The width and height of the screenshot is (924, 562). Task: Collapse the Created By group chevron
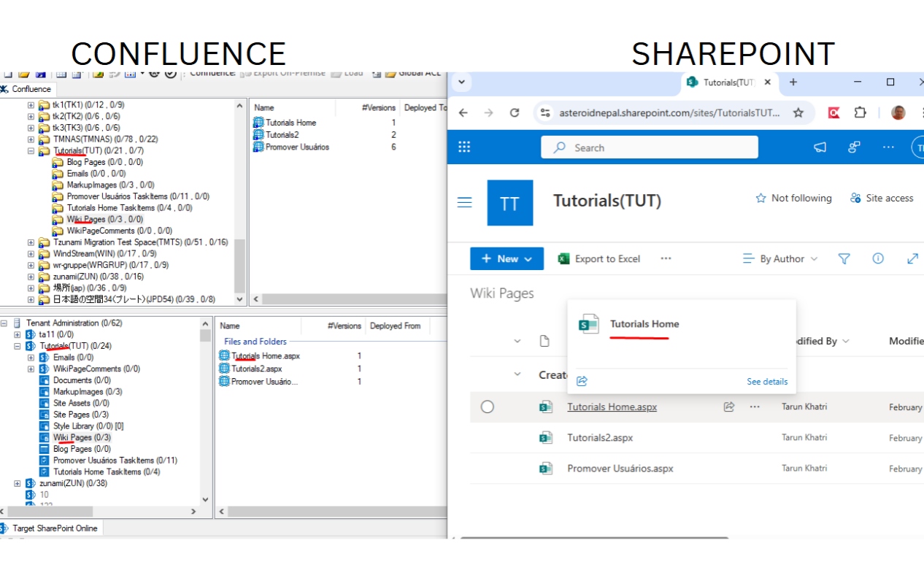pos(517,374)
